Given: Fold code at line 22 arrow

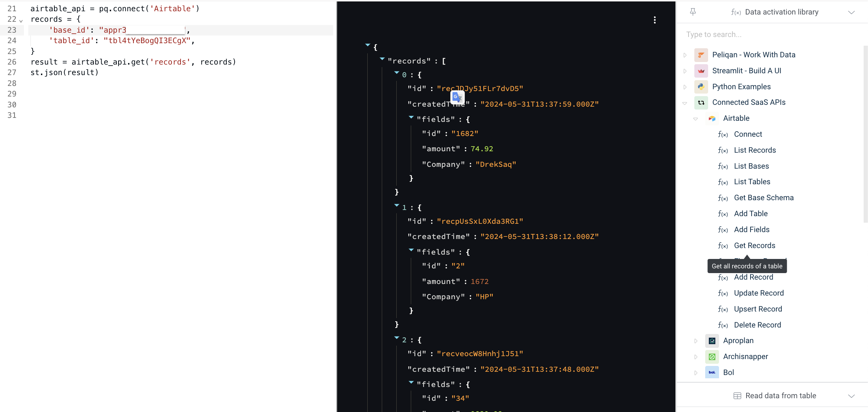Looking at the screenshot, I should [x=21, y=21].
